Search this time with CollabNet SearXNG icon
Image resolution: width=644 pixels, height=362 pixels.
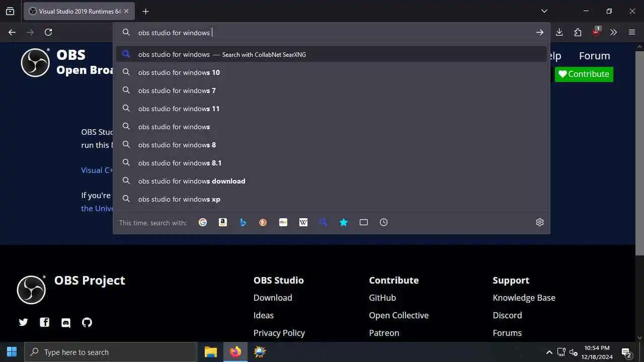pyautogui.click(x=324, y=222)
